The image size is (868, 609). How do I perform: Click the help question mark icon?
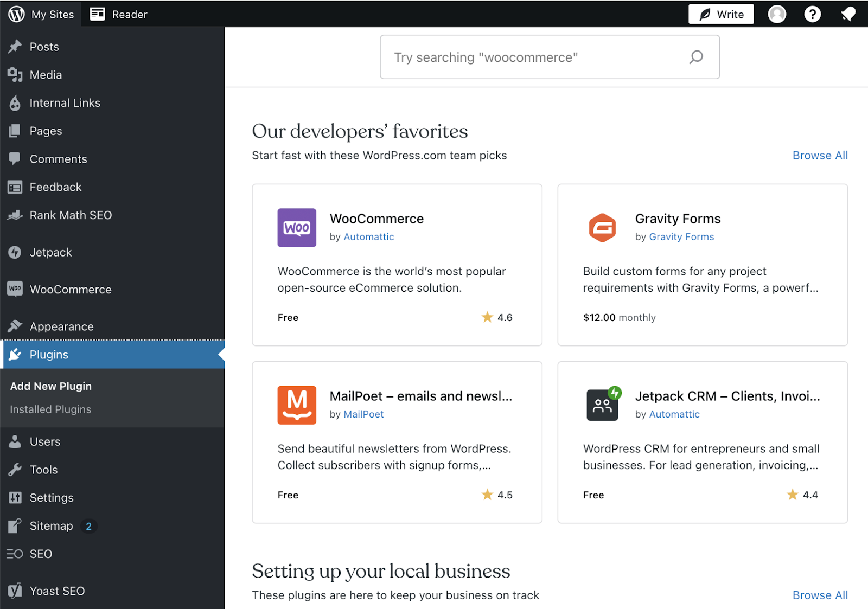(812, 14)
